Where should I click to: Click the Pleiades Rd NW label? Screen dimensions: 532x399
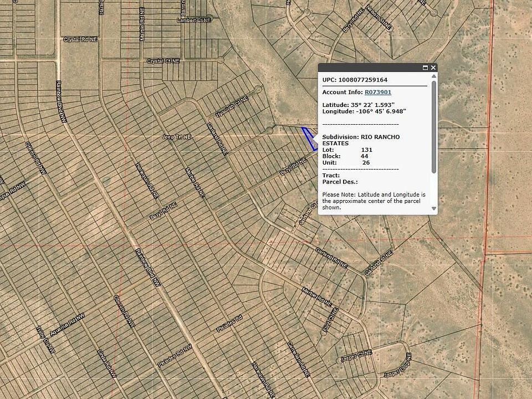click(x=175, y=356)
